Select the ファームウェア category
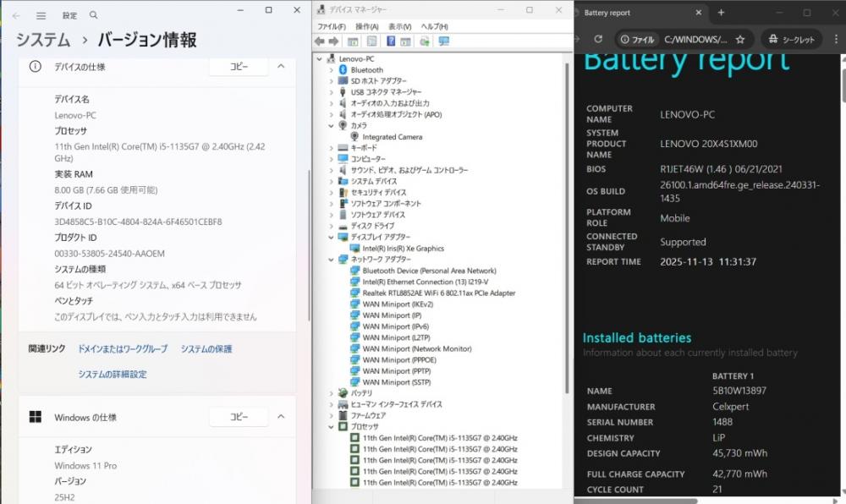Screen dimensions: 846x504 pos(369,415)
